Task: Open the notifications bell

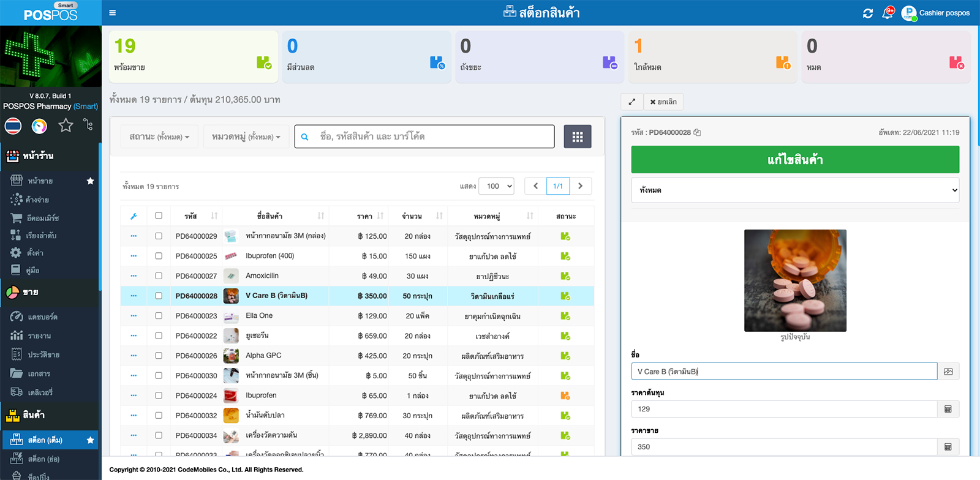Action: [888, 13]
